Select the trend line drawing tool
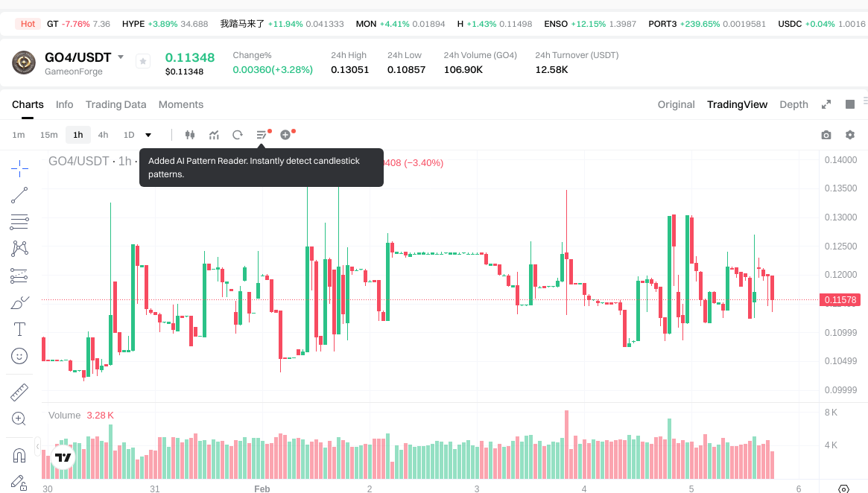868x493 pixels. click(x=19, y=195)
